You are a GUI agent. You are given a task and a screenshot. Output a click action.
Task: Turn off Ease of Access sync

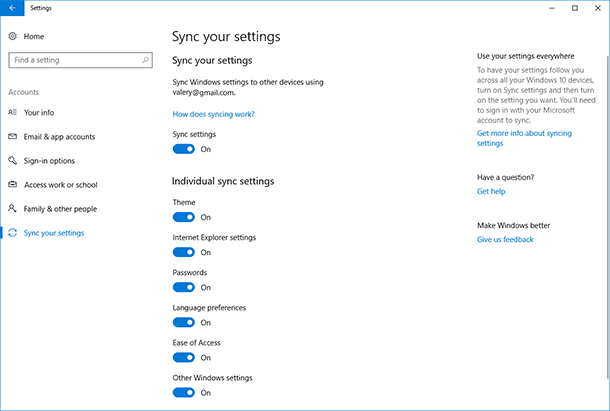184,357
